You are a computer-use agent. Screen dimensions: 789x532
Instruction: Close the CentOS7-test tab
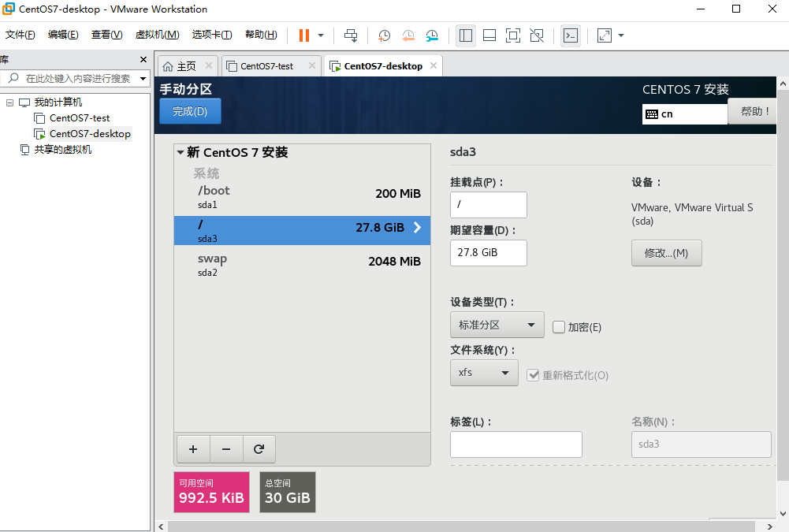312,65
